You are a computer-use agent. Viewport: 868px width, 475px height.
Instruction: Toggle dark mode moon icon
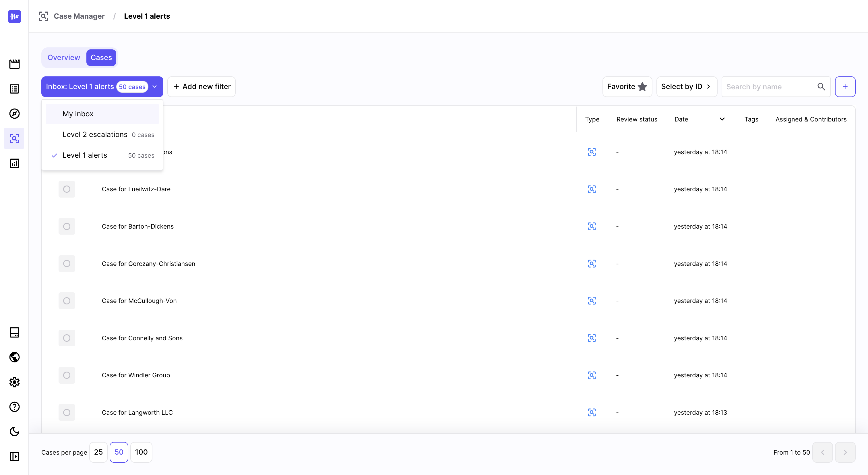[x=14, y=432]
